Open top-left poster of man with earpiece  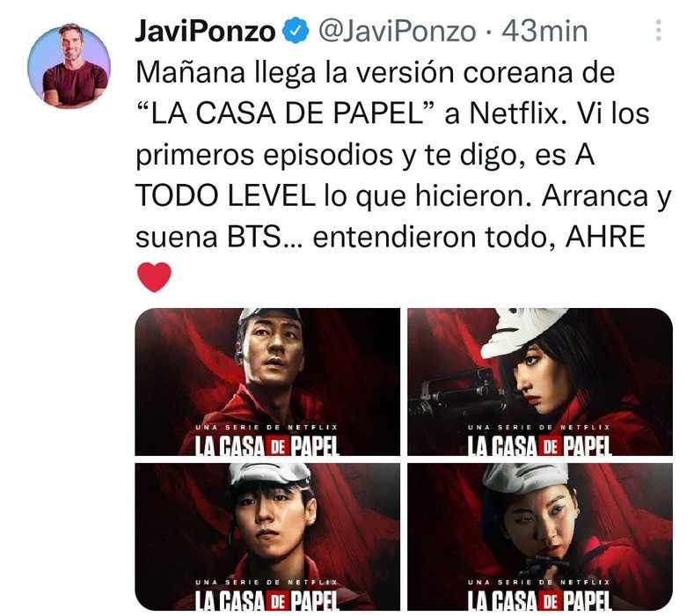tap(267, 382)
